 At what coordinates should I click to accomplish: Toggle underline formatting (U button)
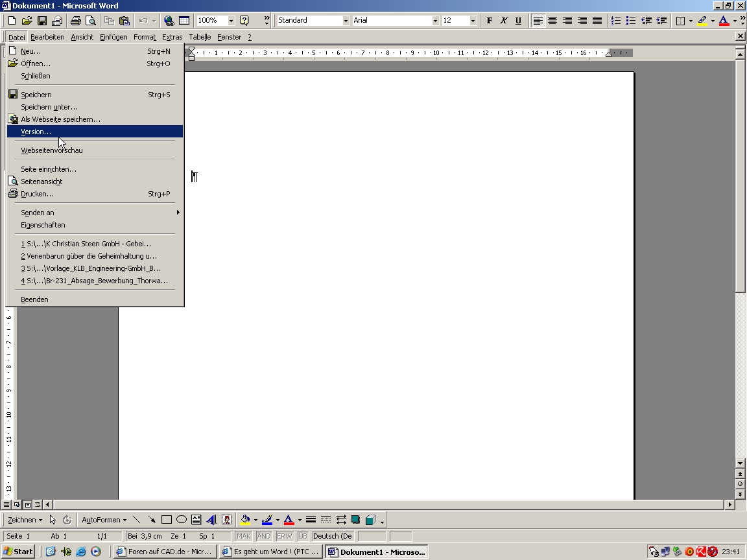click(x=518, y=21)
